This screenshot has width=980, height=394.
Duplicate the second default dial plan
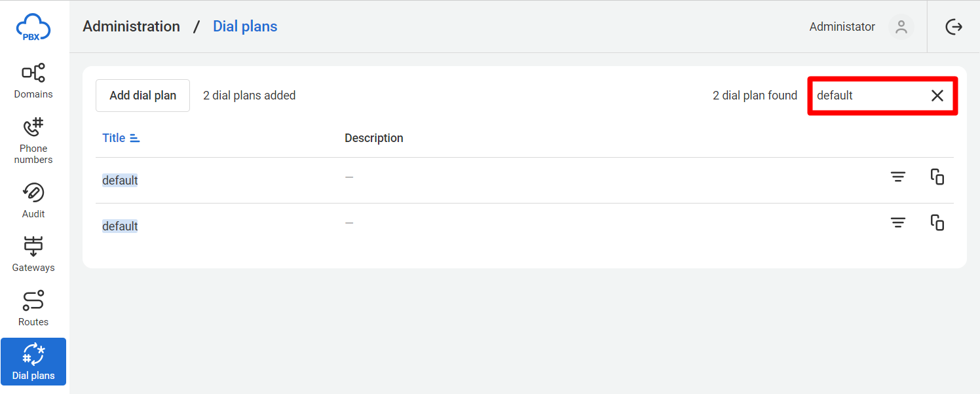[x=937, y=223]
